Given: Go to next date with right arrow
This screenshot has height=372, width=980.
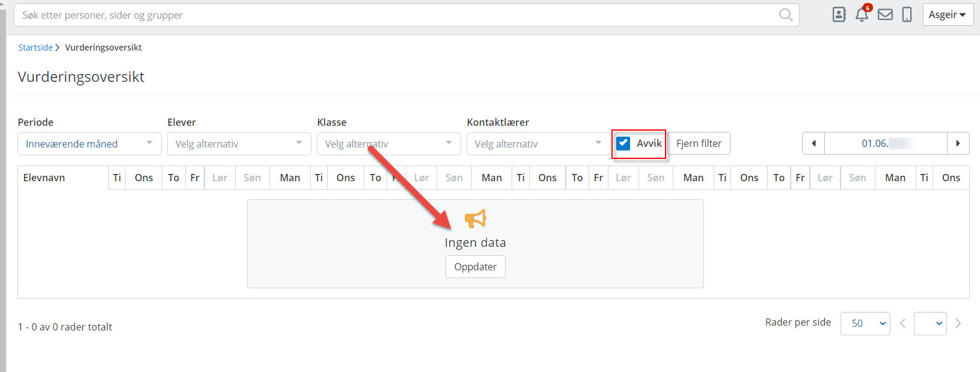Looking at the screenshot, I should (958, 143).
